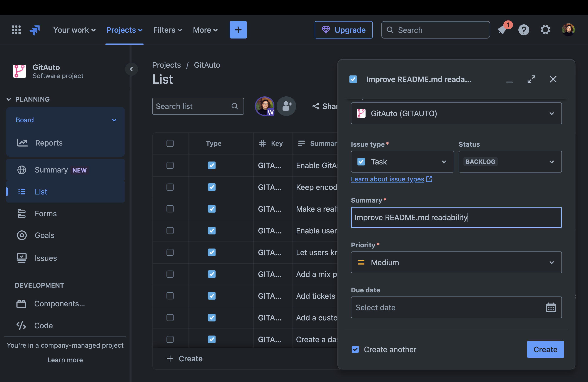
Task: Open Issues section in sidebar
Action: click(x=45, y=258)
